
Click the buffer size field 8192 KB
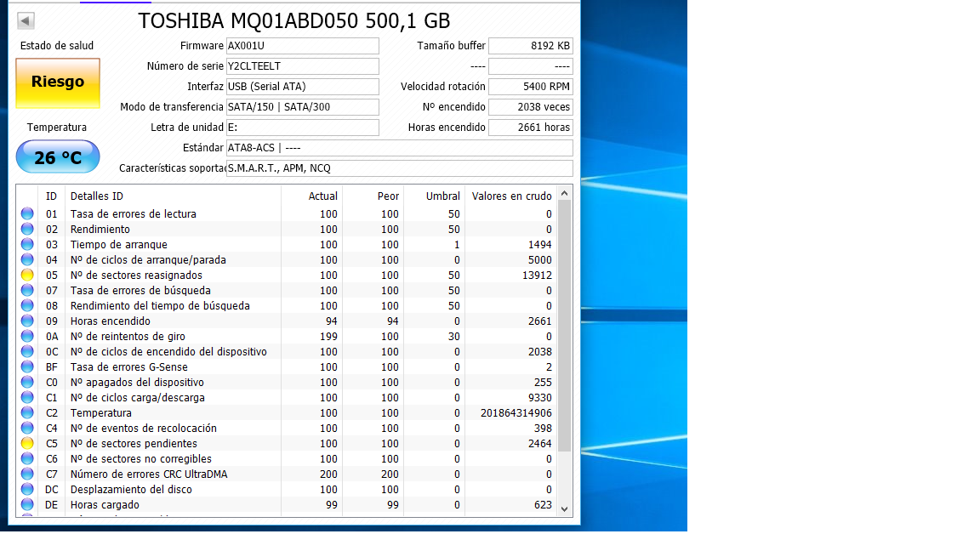pos(531,46)
